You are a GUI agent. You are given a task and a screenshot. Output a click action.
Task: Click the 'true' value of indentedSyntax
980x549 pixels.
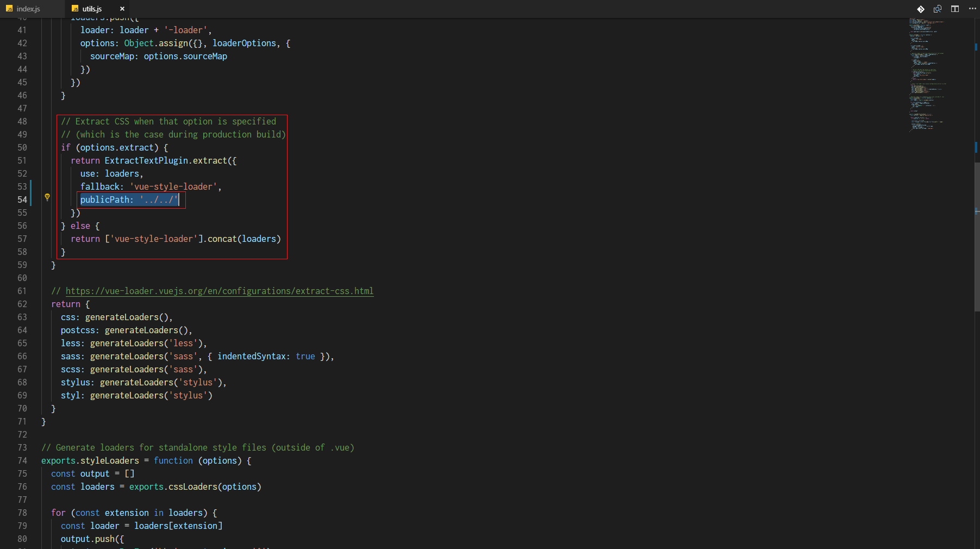[x=305, y=357]
